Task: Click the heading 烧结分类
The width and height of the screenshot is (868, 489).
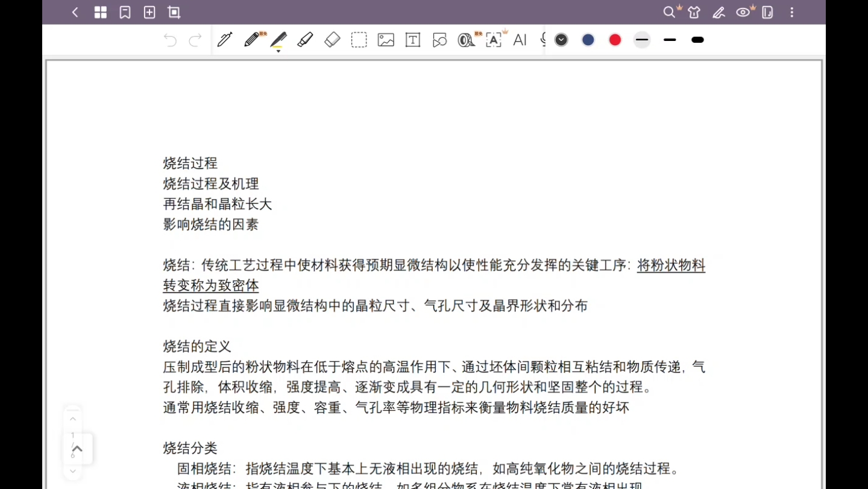Action: (190, 448)
